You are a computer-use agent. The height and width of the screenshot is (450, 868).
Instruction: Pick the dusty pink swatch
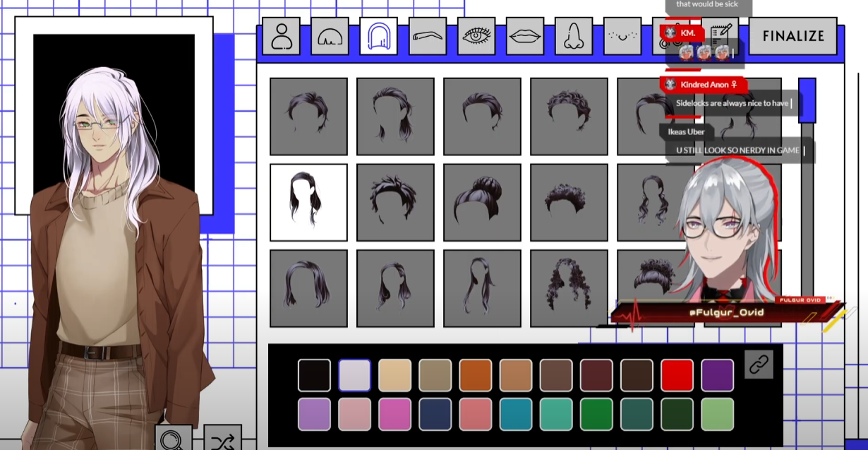pos(354,415)
